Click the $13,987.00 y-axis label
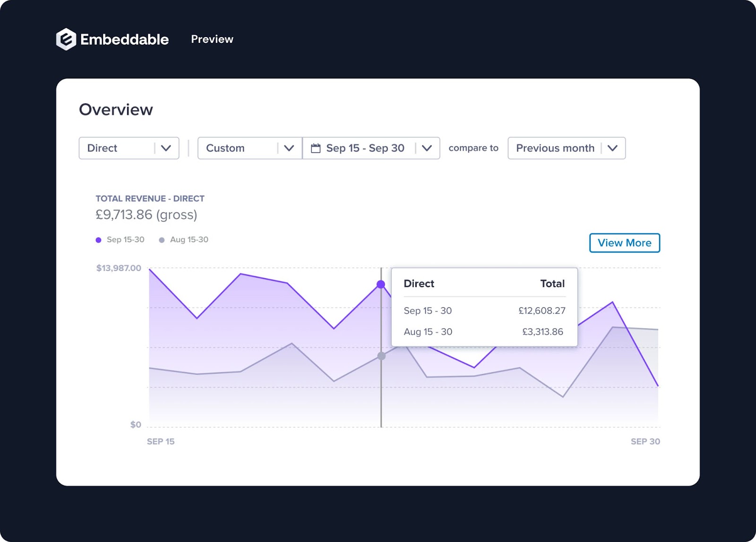This screenshot has width=756, height=542. click(x=119, y=268)
